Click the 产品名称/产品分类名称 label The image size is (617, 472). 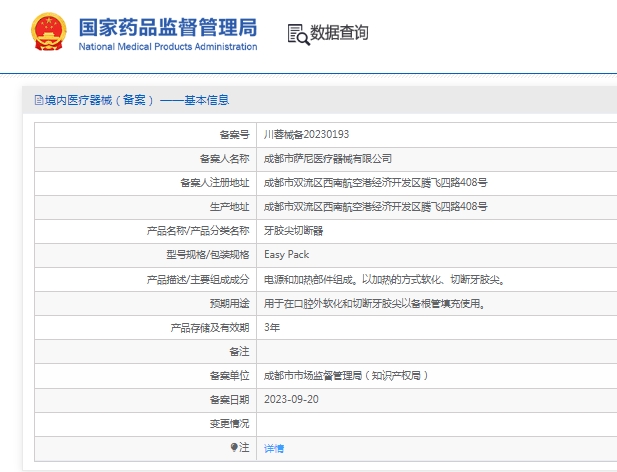[198, 231]
